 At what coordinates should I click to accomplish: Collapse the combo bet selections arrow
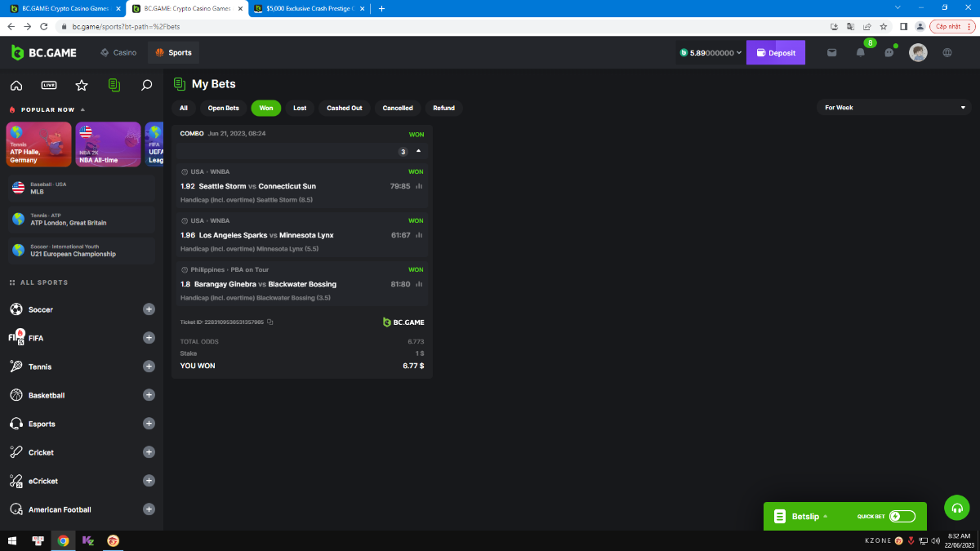[x=419, y=151]
